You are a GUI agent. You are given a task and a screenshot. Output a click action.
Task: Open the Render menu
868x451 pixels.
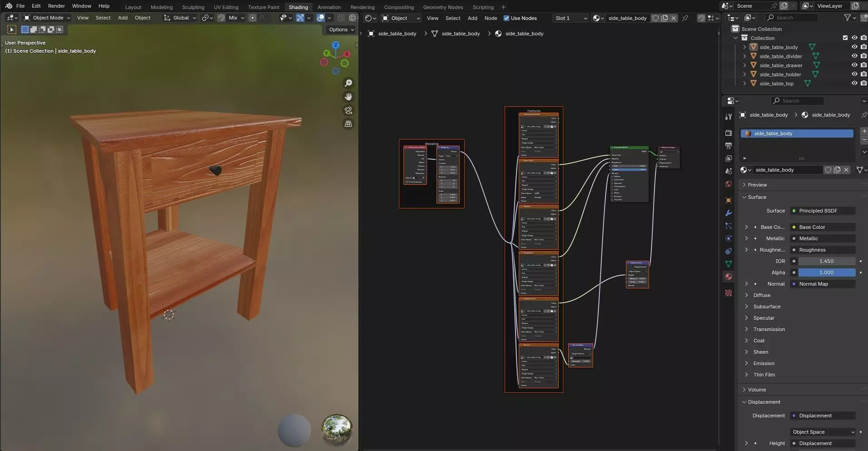56,6
